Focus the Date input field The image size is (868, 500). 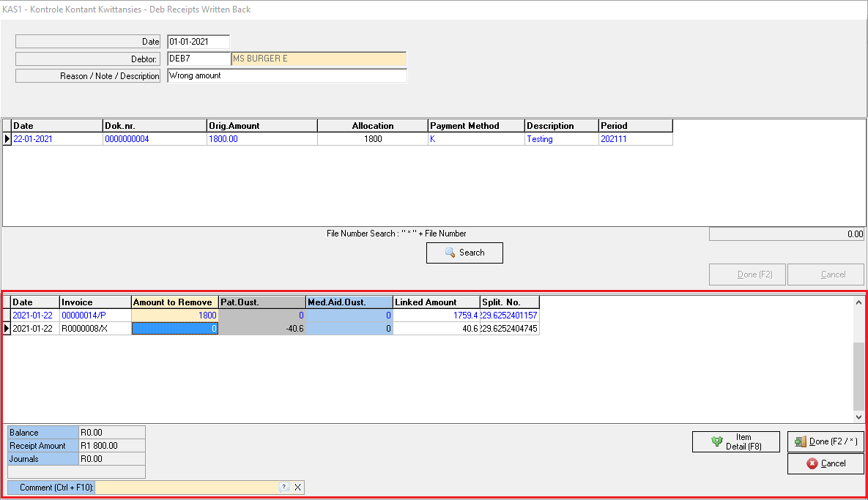pyautogui.click(x=199, y=42)
